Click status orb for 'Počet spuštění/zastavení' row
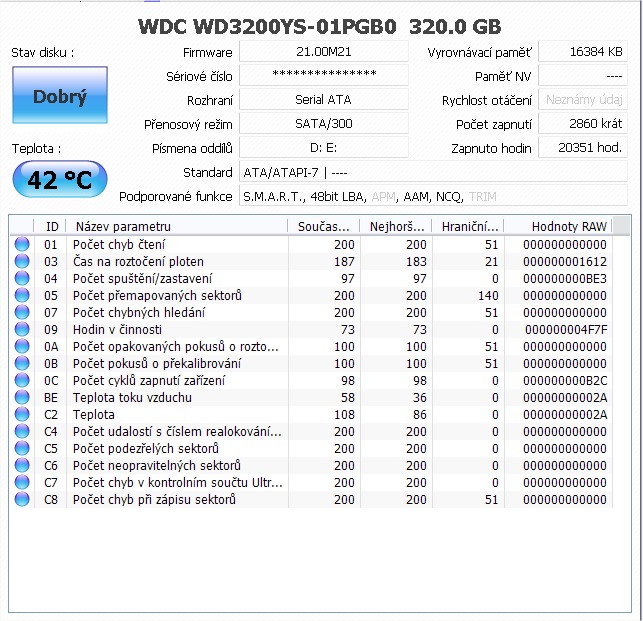 coord(22,278)
